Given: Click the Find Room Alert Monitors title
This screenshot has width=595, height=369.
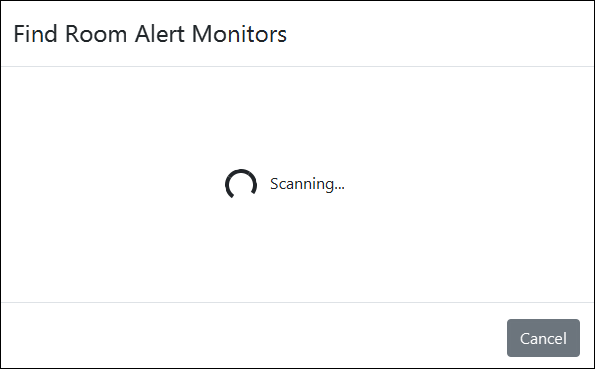Looking at the screenshot, I should click(x=150, y=34).
